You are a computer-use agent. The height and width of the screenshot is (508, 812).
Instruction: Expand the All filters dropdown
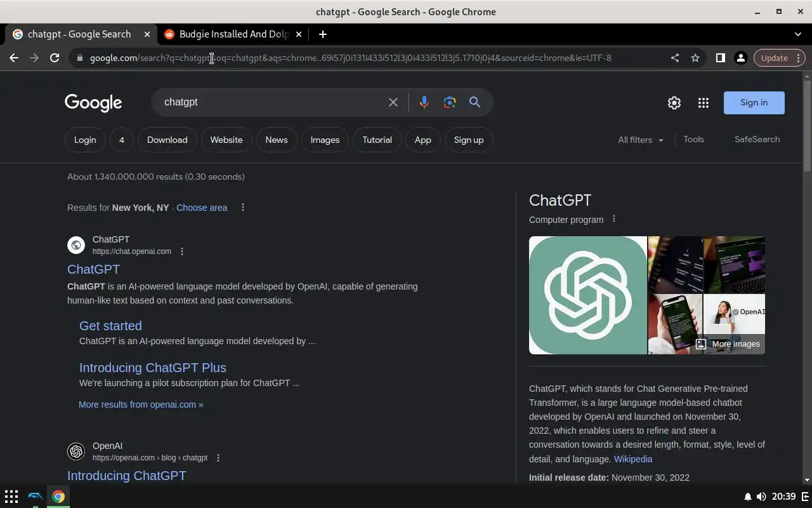pyautogui.click(x=641, y=140)
